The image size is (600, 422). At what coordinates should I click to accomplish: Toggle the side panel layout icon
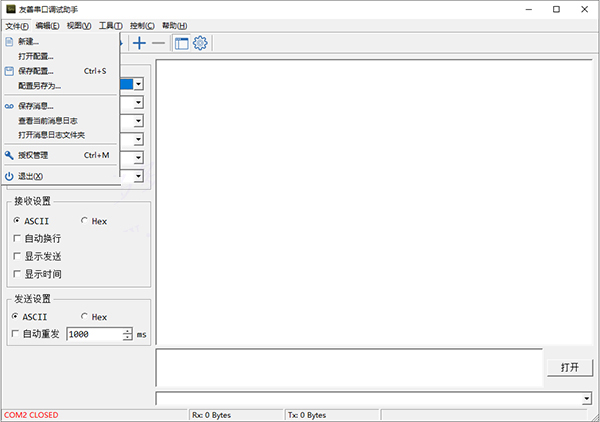point(181,43)
